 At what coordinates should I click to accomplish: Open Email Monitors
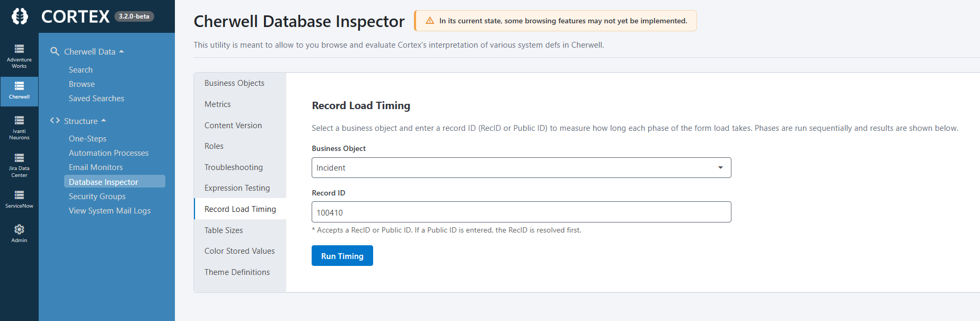[95, 167]
